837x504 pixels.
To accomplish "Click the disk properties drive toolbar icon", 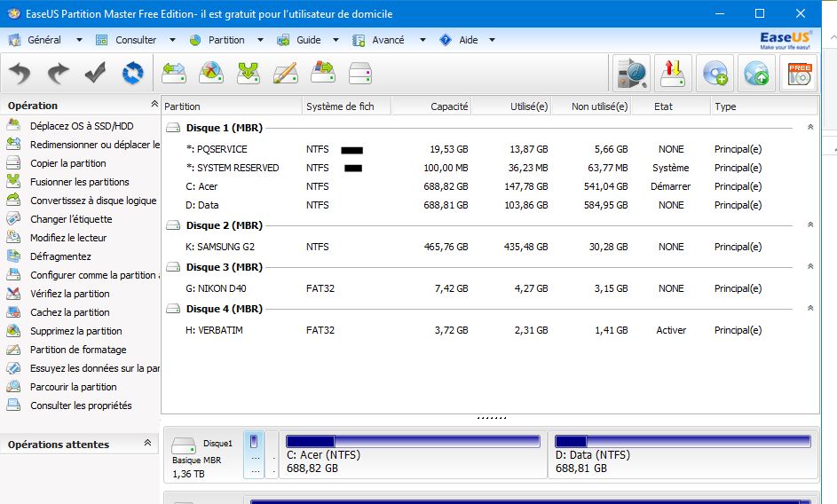I will tap(359, 73).
